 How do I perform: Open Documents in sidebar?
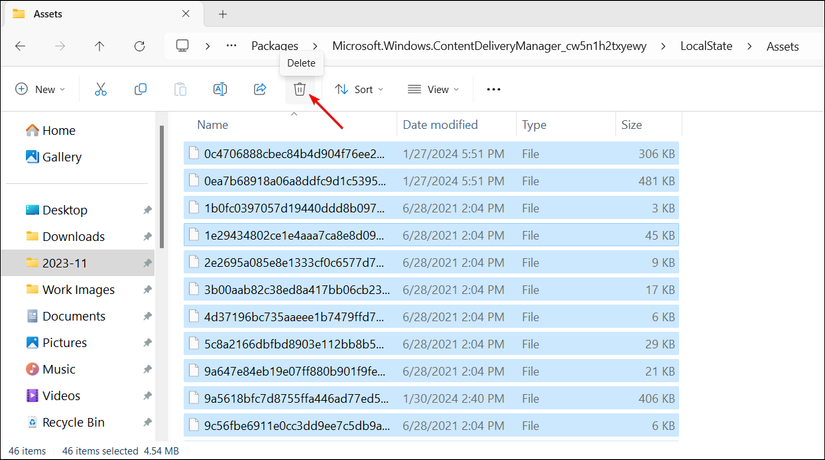click(74, 316)
